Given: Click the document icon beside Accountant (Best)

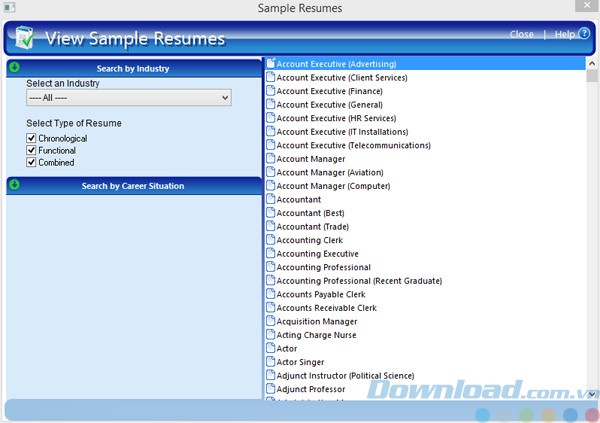Looking at the screenshot, I should [270, 213].
